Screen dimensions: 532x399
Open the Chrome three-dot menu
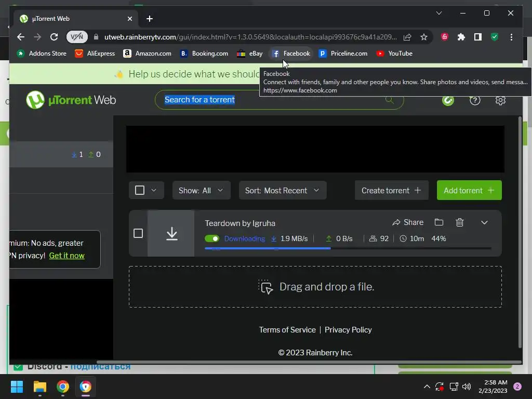(511, 37)
